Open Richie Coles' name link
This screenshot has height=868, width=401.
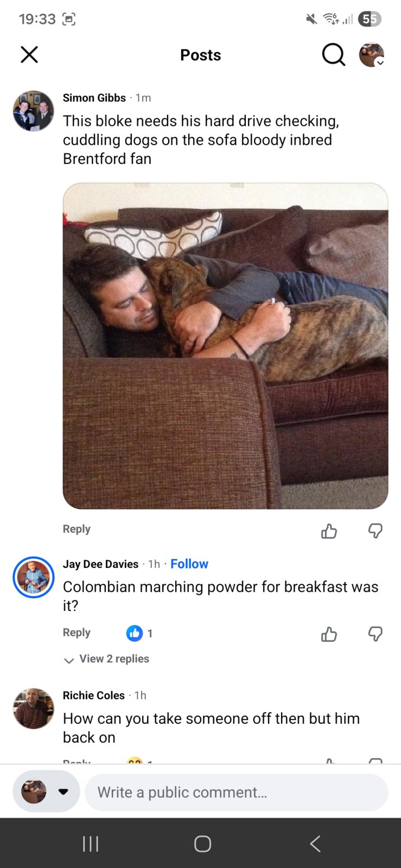[94, 695]
